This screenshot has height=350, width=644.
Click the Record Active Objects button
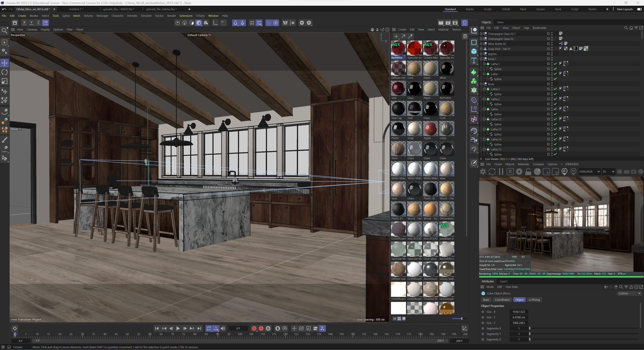[254, 328]
